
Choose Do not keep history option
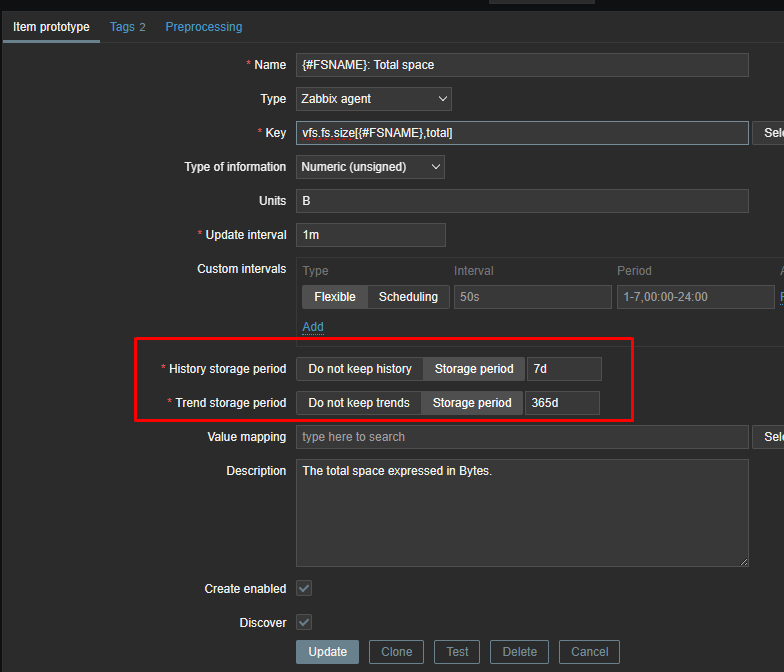pos(360,369)
